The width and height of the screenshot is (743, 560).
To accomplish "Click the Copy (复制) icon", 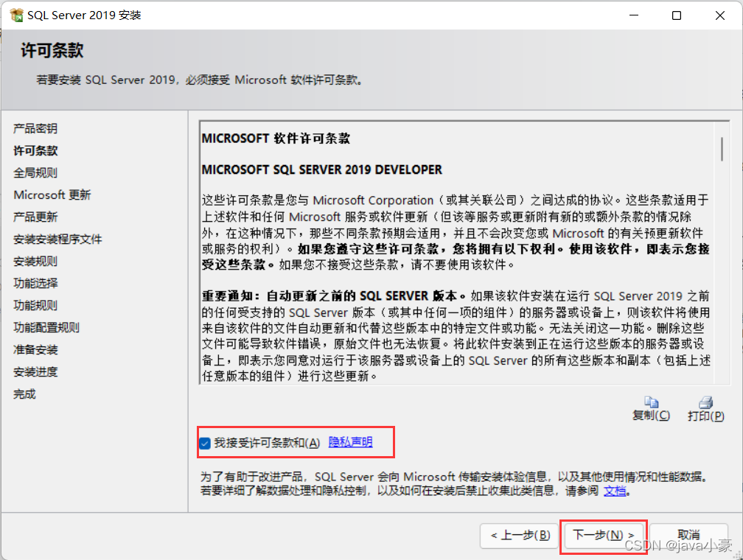I will (x=651, y=402).
